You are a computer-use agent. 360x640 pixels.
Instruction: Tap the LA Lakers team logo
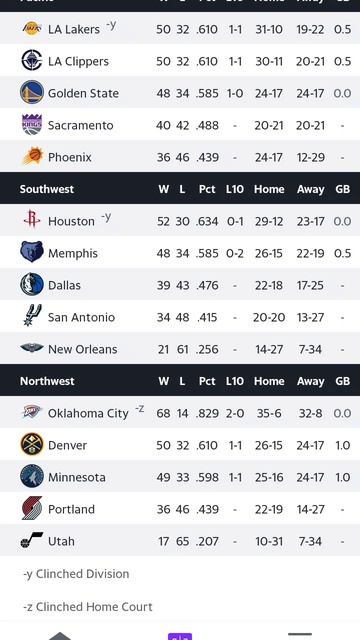point(32,29)
